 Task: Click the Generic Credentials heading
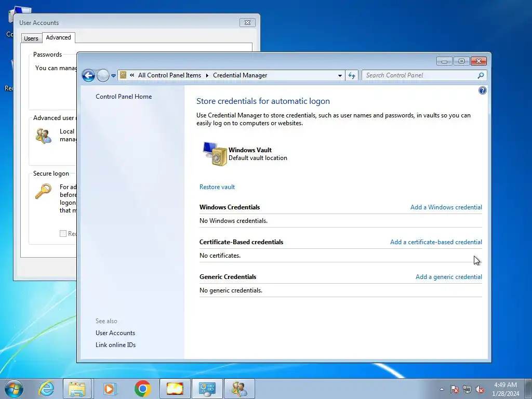228,277
